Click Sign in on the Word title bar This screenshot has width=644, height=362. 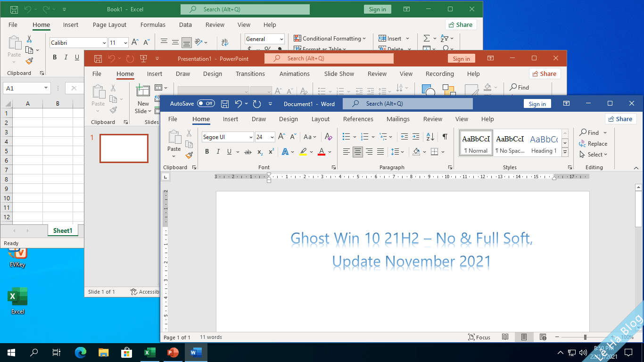[x=537, y=103]
